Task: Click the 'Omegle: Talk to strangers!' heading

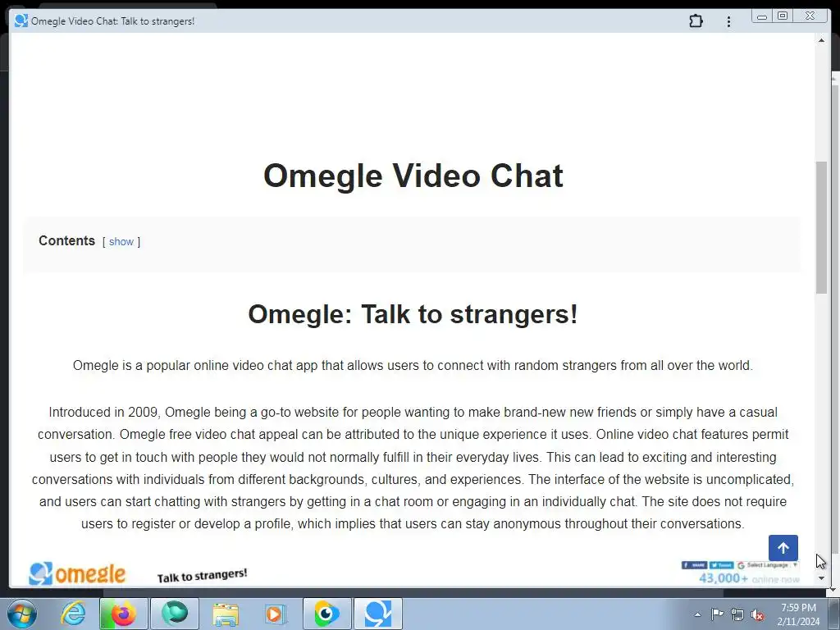Action: click(413, 314)
